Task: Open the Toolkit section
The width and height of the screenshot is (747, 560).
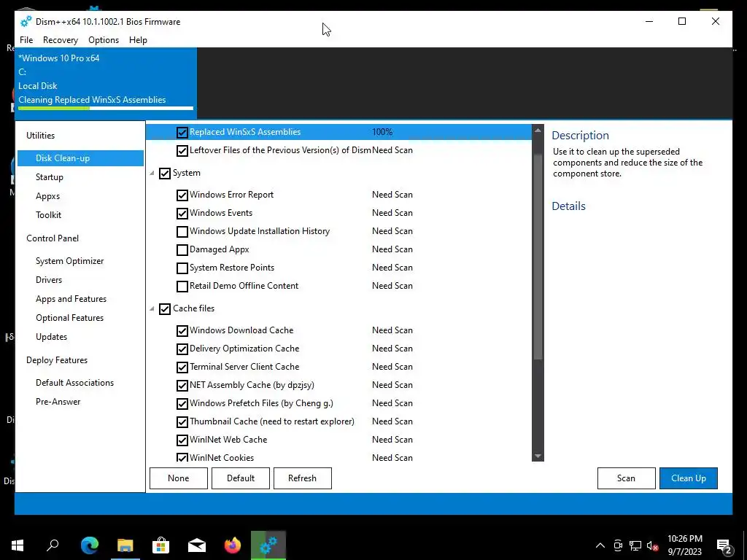Action: [x=49, y=215]
